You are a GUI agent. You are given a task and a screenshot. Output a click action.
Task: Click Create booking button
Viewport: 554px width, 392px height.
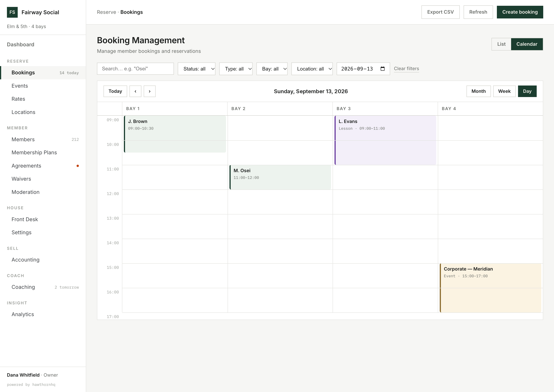pos(520,12)
